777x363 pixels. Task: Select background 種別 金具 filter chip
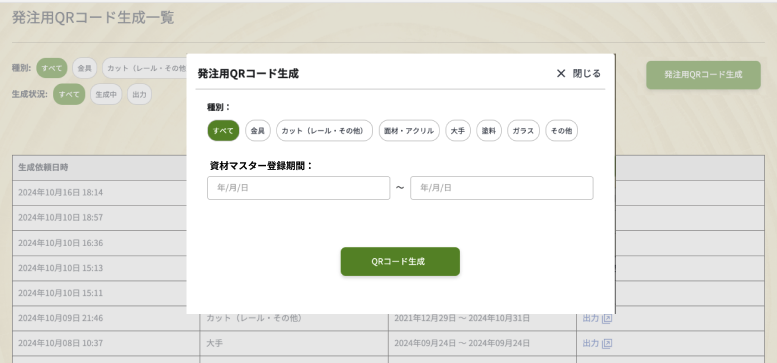[84, 68]
